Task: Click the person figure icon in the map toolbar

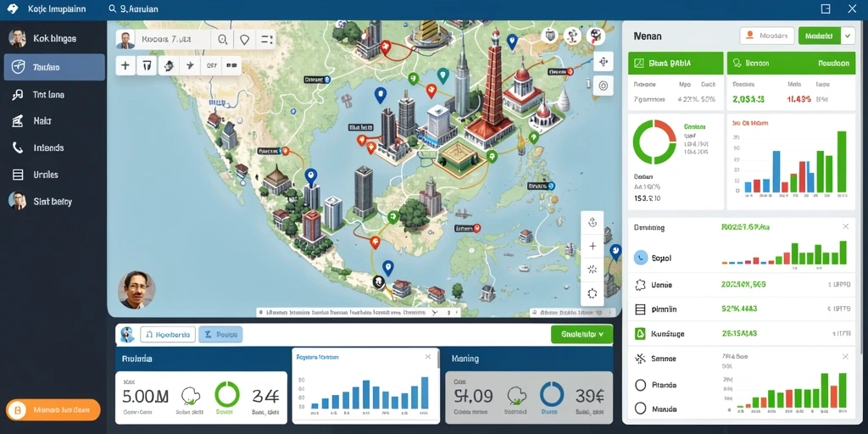Action: [169, 65]
